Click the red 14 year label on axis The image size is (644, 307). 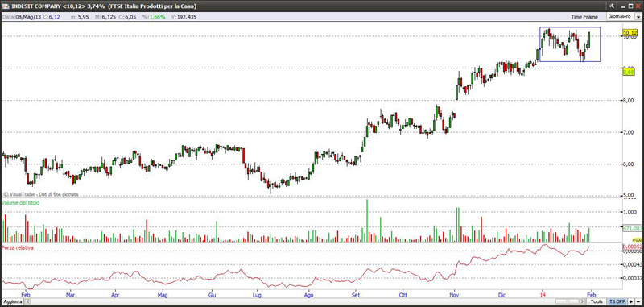543,295
